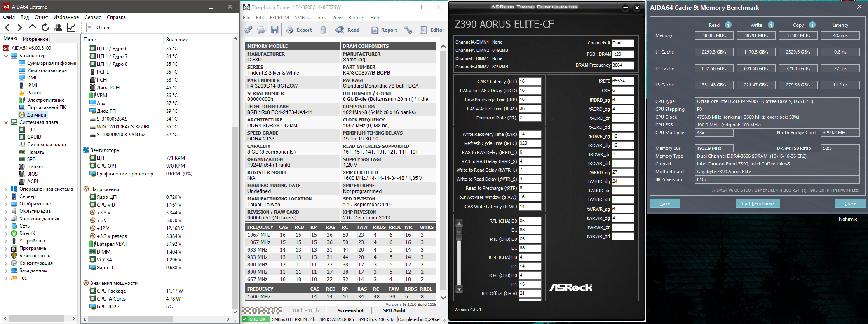Click the info icon next to Write
The width and height of the screenshot is (868, 324).
771,25
